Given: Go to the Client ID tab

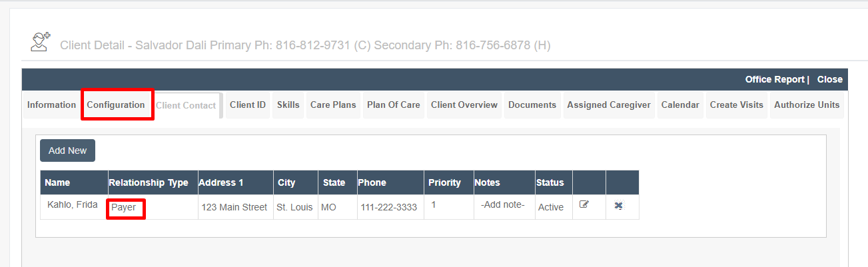Looking at the screenshot, I should (248, 105).
